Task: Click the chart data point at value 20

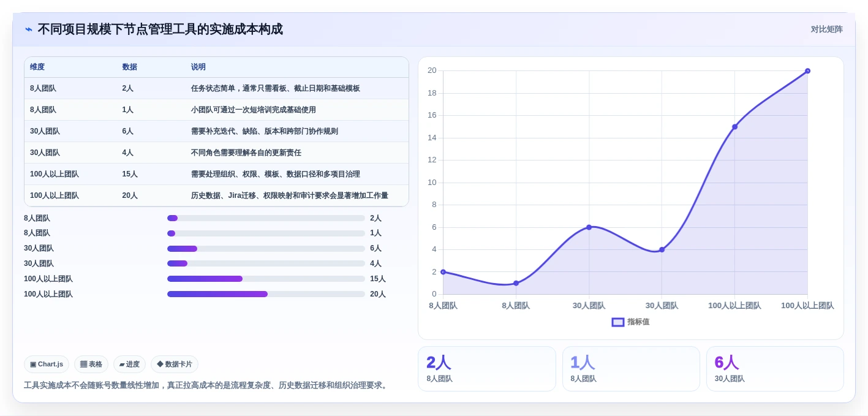Action: 807,71
